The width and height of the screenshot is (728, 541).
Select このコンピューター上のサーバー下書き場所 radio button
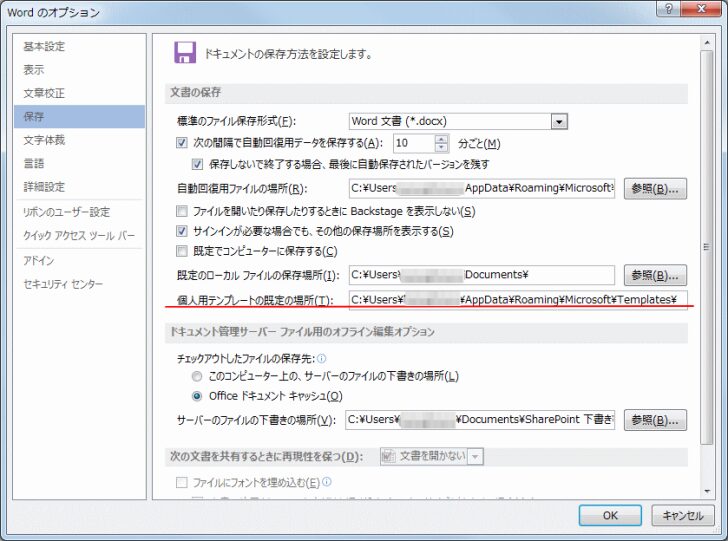pos(197,376)
